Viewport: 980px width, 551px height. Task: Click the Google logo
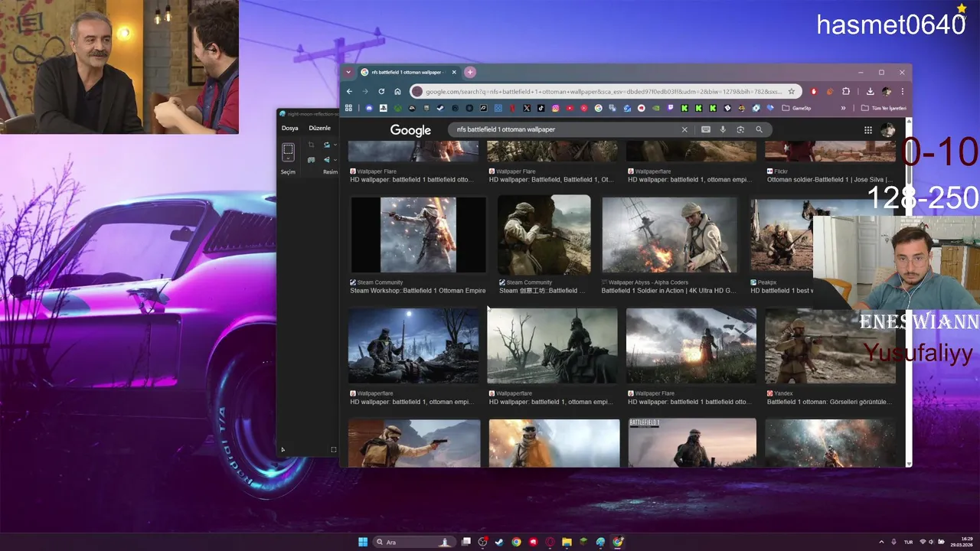coord(410,130)
